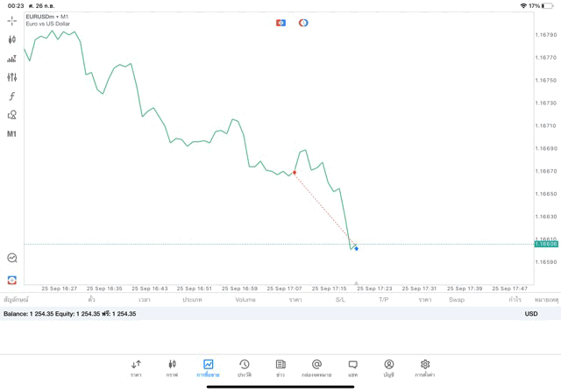Screen dimensions: 561x392
Task: Open the การตั้งค่า settings tab
Action: point(425,367)
